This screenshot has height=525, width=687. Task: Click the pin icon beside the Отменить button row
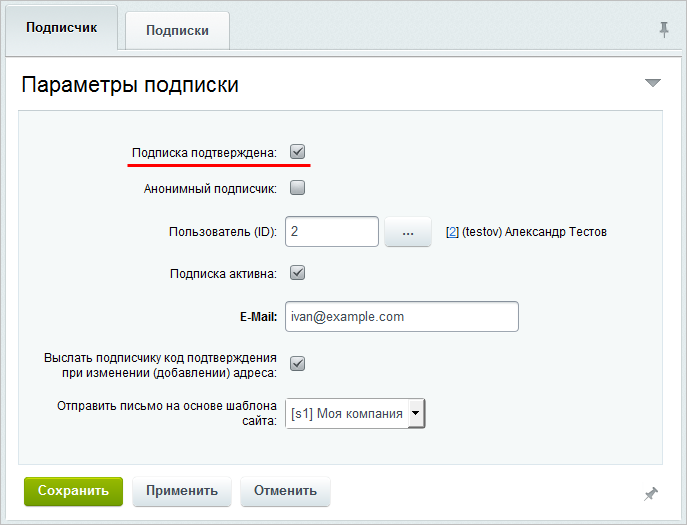click(651, 493)
